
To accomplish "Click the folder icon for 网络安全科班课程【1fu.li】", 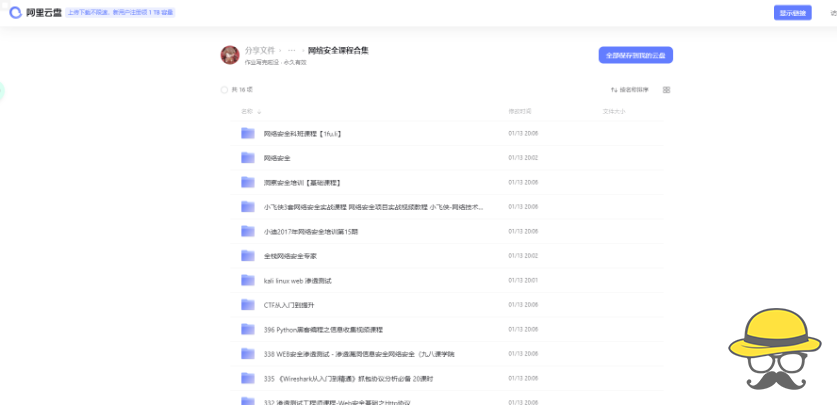I will [248, 133].
